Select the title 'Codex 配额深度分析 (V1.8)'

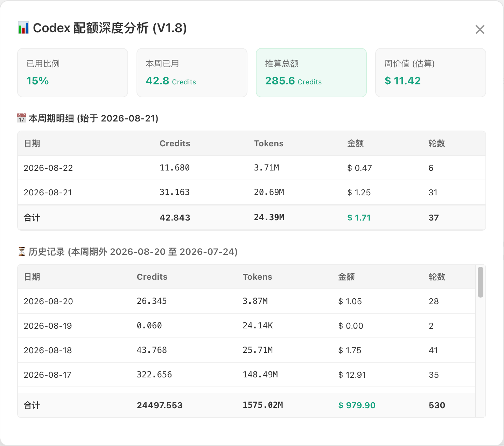tap(110, 28)
